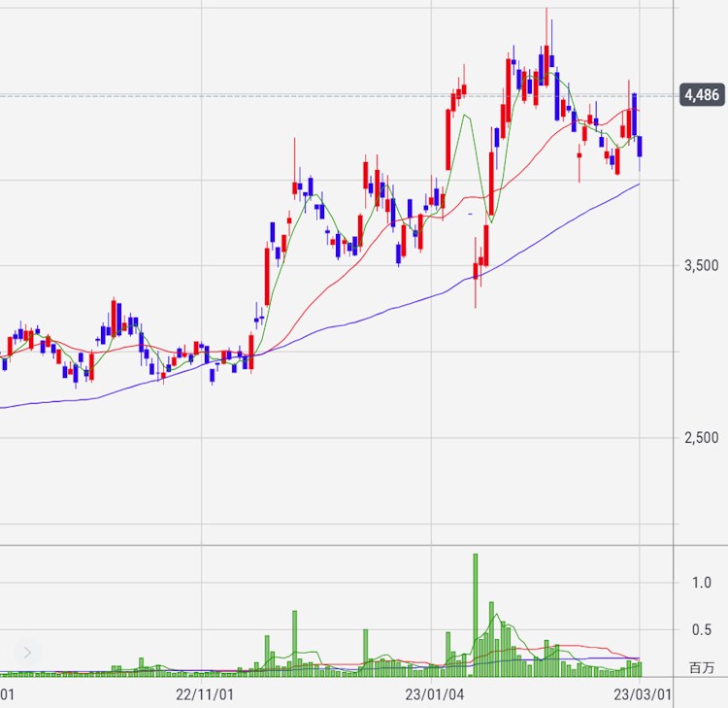Image resolution: width=728 pixels, height=708 pixels.
Task: Click the 百万 volume unit label
Action: point(702,668)
